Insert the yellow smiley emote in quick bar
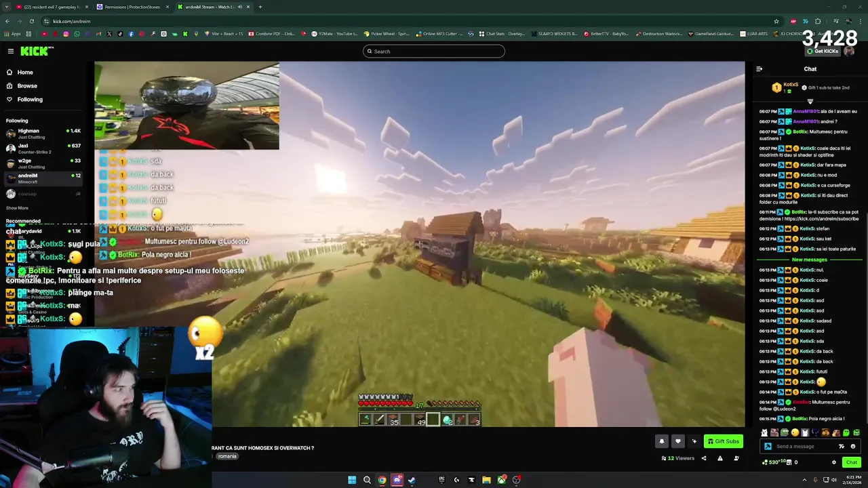Image resolution: width=868 pixels, height=488 pixels. [x=795, y=432]
